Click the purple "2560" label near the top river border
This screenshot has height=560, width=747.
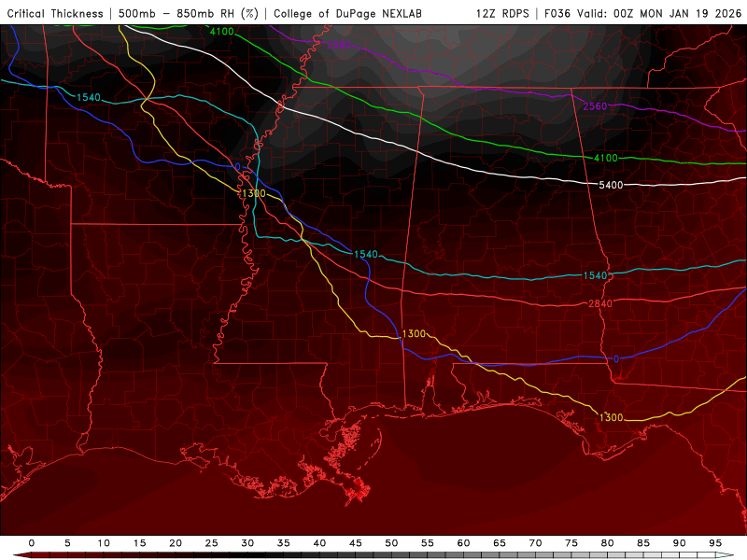pyautogui.click(x=339, y=45)
